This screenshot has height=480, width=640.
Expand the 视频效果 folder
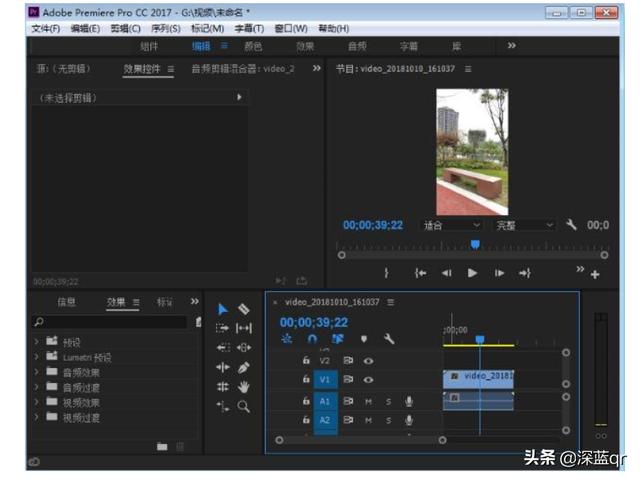37,402
